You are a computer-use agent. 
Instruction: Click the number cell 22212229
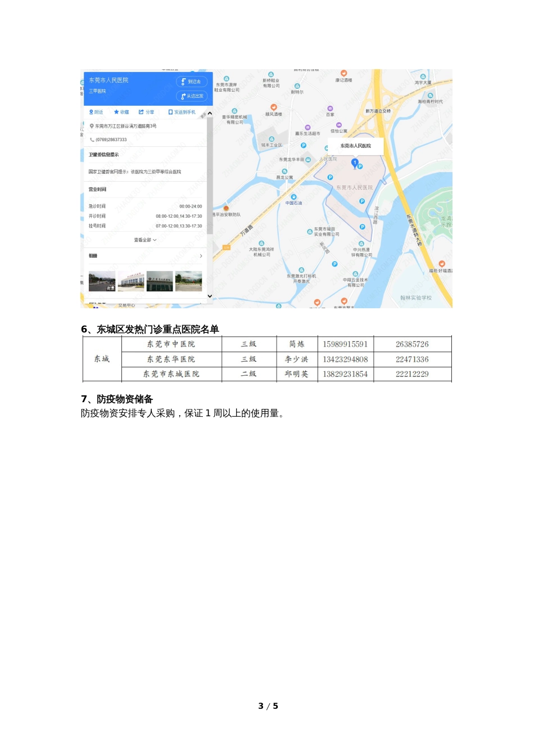click(412, 374)
